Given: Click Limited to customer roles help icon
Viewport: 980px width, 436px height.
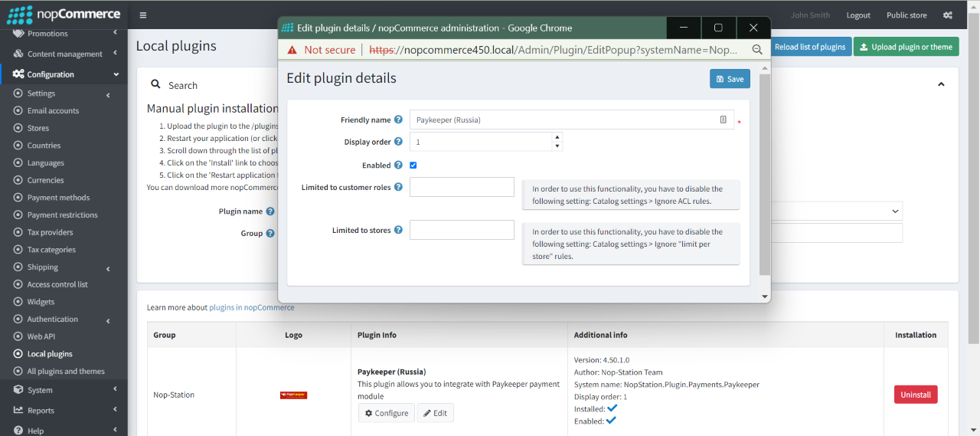Looking at the screenshot, I should point(398,187).
